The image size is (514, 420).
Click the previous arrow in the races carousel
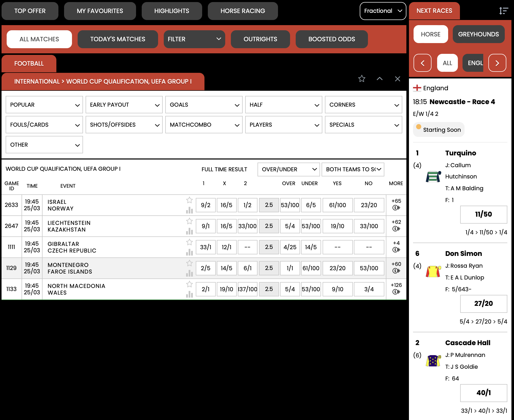point(423,63)
